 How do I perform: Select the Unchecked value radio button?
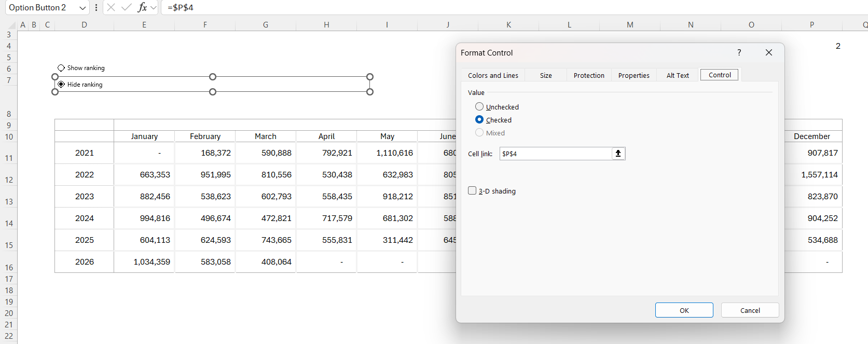(x=479, y=106)
